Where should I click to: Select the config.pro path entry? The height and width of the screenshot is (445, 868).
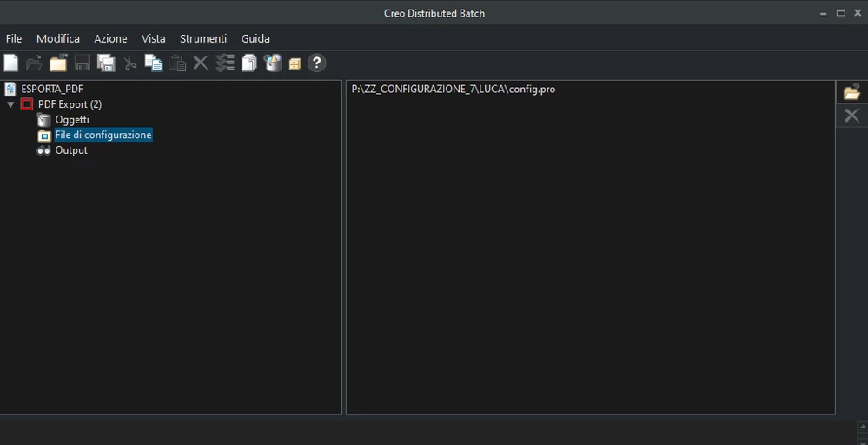point(454,90)
